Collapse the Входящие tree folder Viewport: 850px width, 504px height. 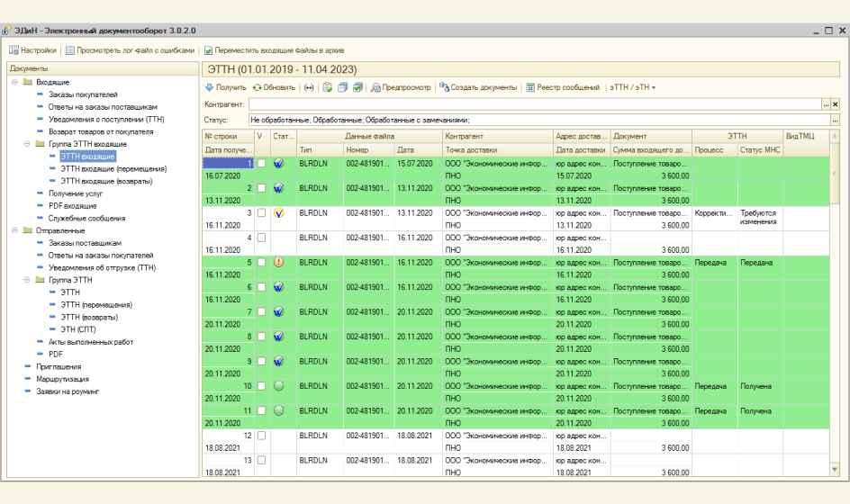[15, 82]
